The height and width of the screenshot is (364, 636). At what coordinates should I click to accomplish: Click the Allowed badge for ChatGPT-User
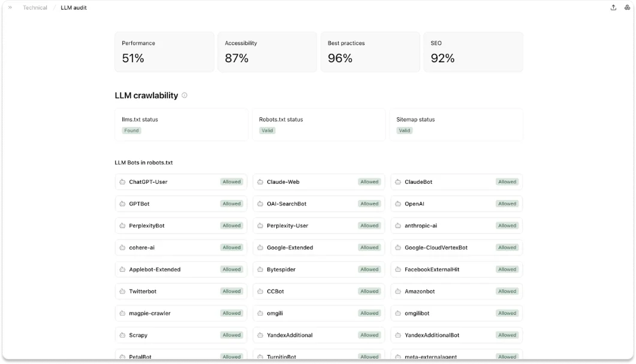pos(231,182)
